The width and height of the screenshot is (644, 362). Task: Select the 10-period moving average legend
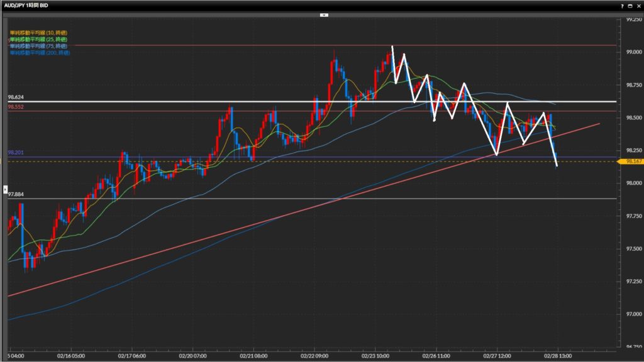[x=39, y=33]
